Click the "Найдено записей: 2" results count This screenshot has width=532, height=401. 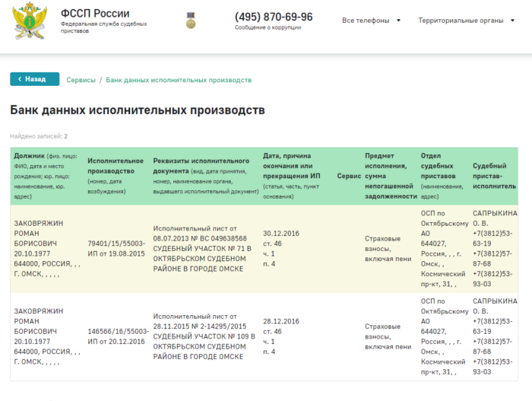click(x=39, y=136)
